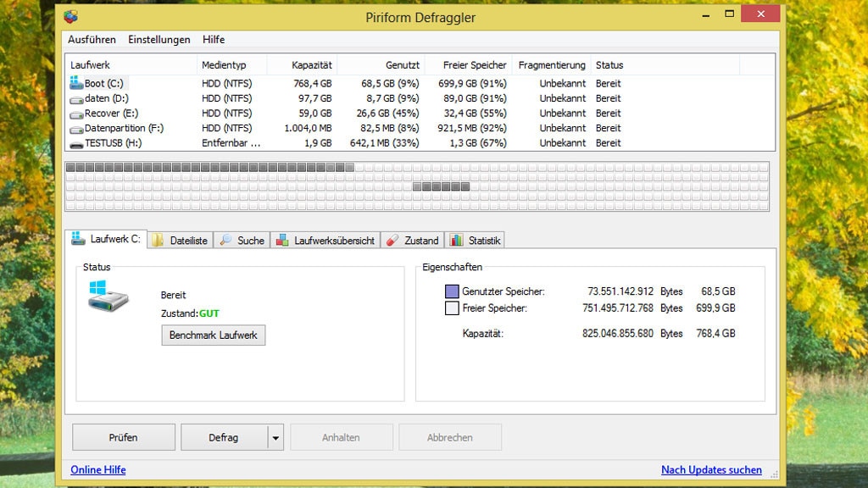Click the list icon on the Dateiliste tab

point(156,240)
